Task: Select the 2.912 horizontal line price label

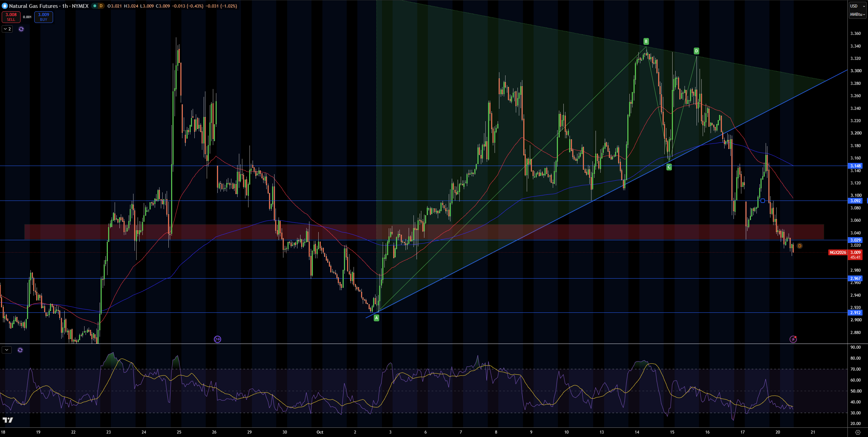Action: 855,313
